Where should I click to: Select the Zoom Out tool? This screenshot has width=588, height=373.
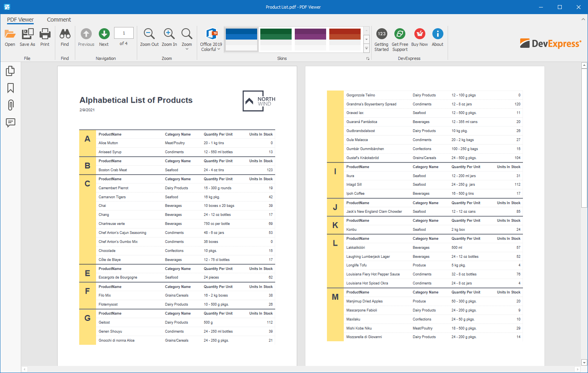click(x=149, y=37)
